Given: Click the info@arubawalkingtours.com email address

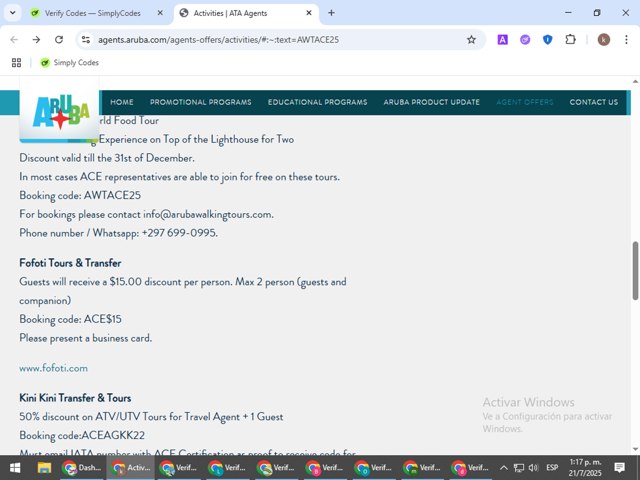Looking at the screenshot, I should click(x=207, y=214).
